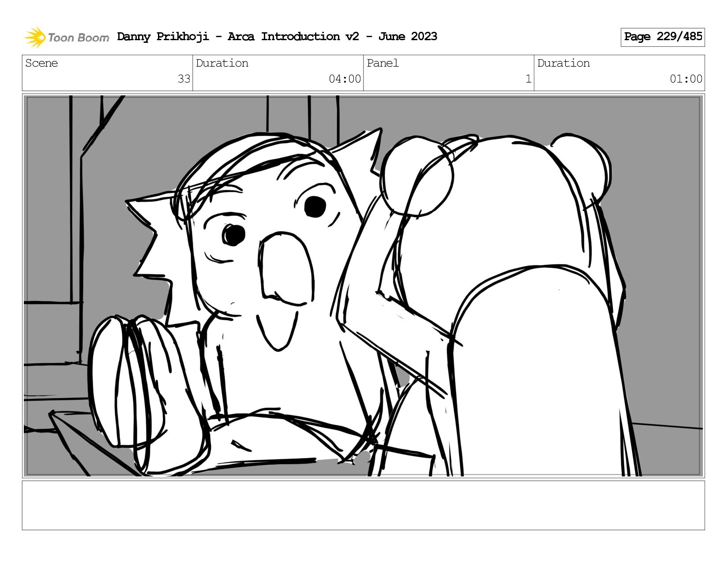Click the scene number '33'
Screen dimensions: 728x563
[184, 79]
